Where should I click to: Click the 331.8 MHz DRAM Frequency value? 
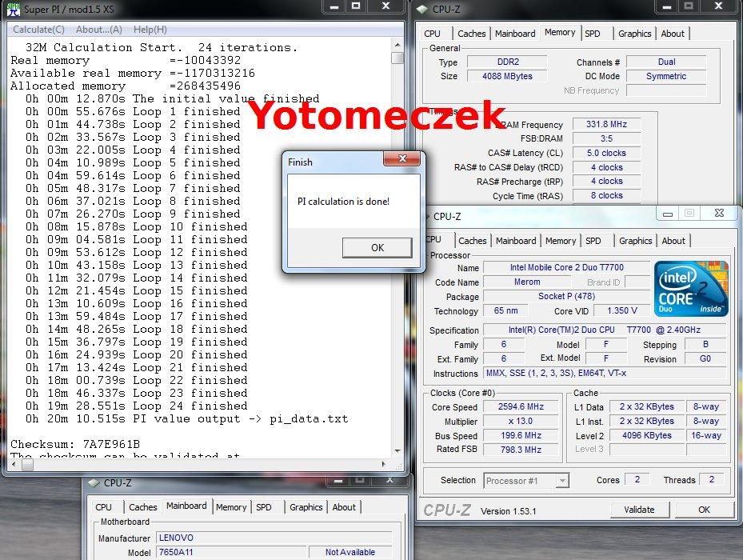[606, 124]
